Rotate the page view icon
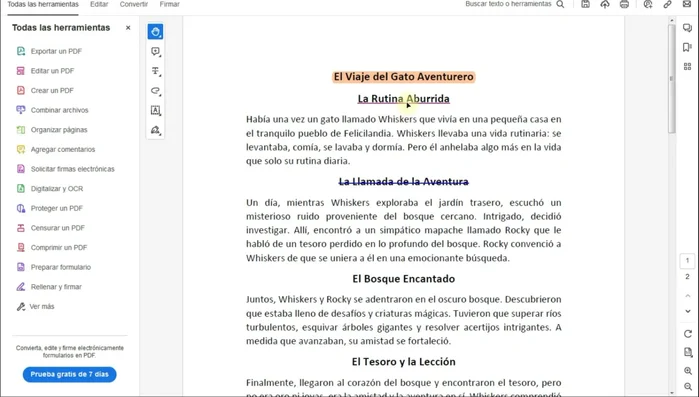699x397 pixels. coord(688,334)
